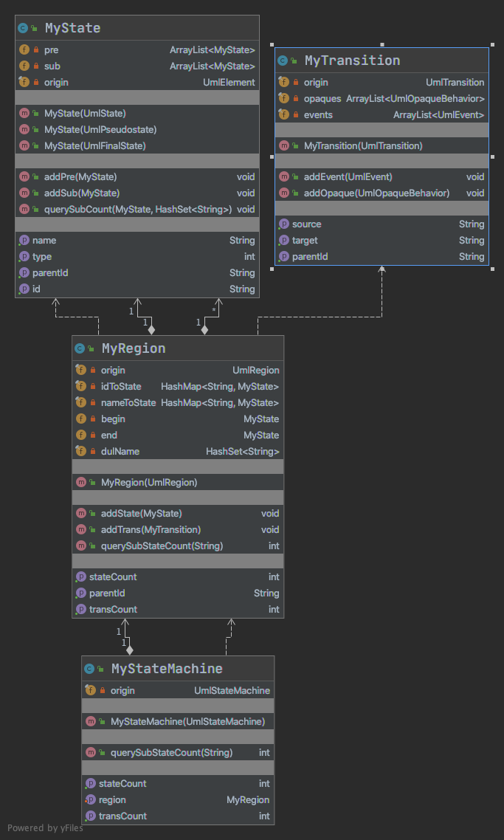Image resolution: width=504 pixels, height=840 pixels.
Task: Click the querySubCount(MyState, HashSet<String>) method
Action: 137,210
